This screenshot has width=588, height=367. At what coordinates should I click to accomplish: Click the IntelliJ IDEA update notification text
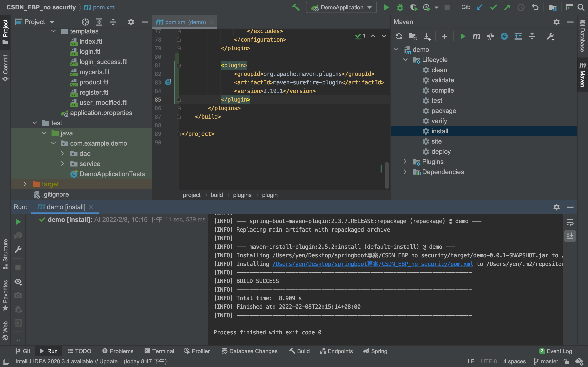coord(91,361)
